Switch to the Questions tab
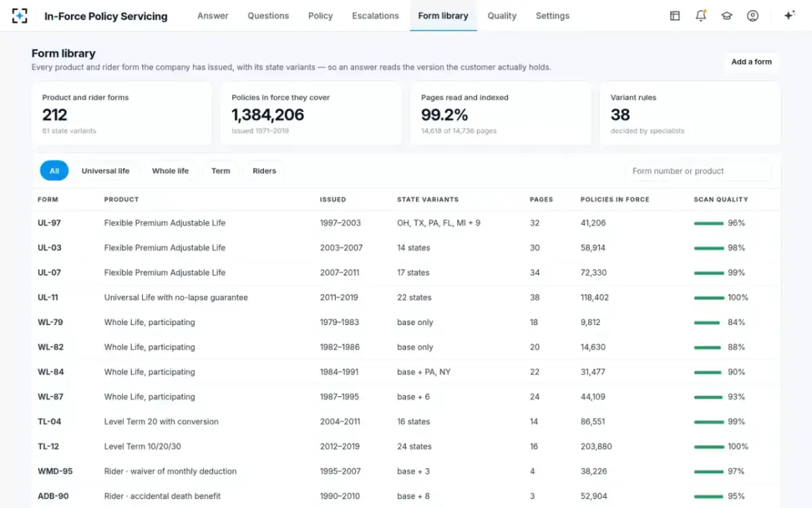This screenshot has width=812, height=508. pos(268,16)
